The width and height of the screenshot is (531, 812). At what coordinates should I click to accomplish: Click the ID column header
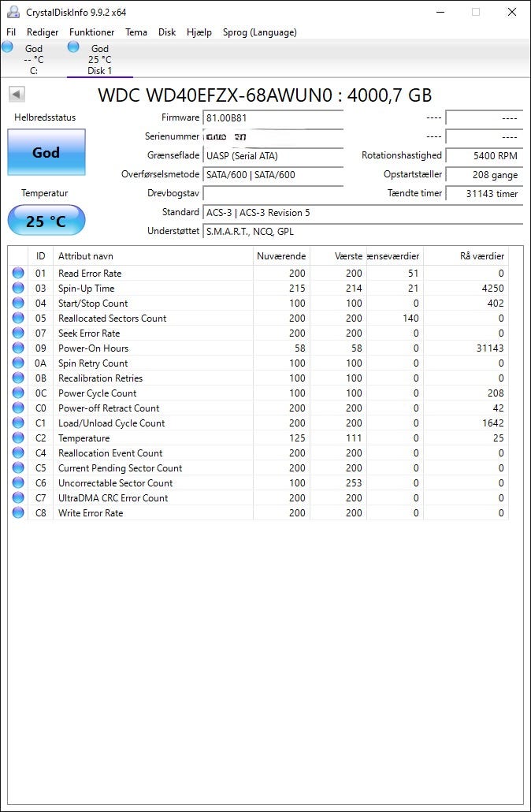pos(40,256)
